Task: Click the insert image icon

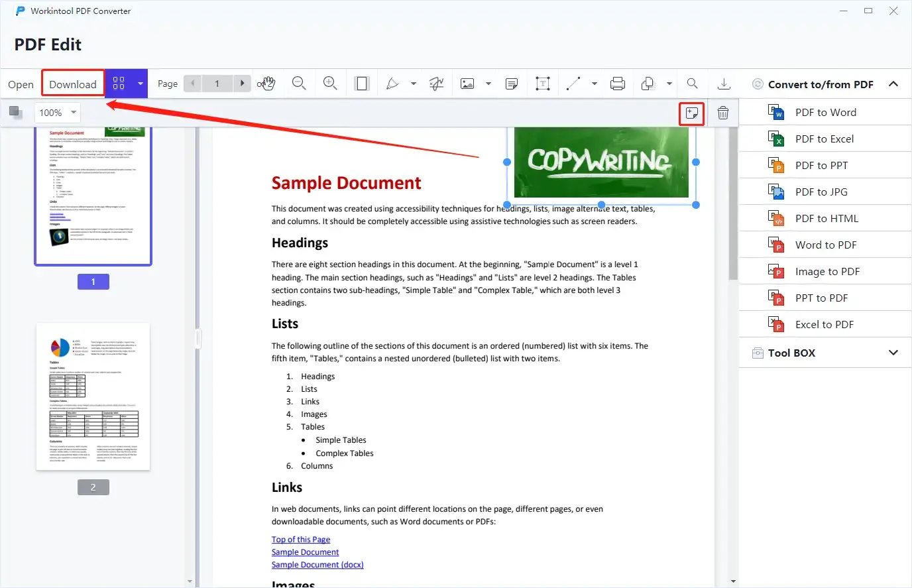Action: tap(467, 84)
